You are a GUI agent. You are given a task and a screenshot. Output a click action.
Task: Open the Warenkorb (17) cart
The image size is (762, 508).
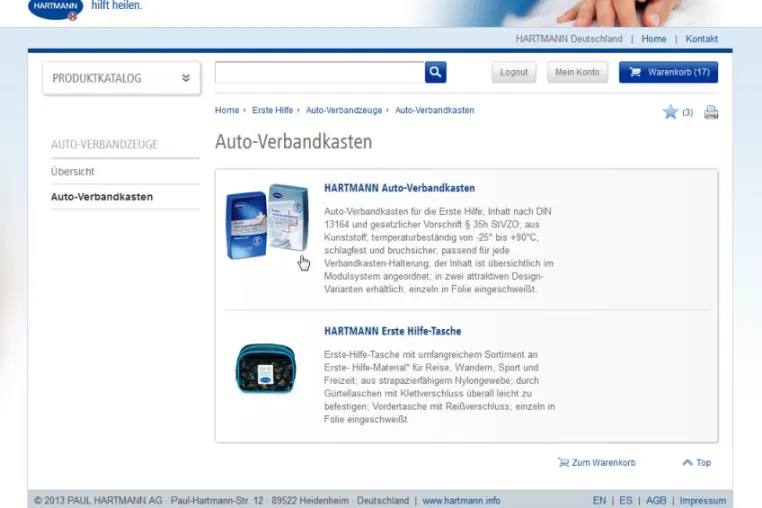point(668,72)
